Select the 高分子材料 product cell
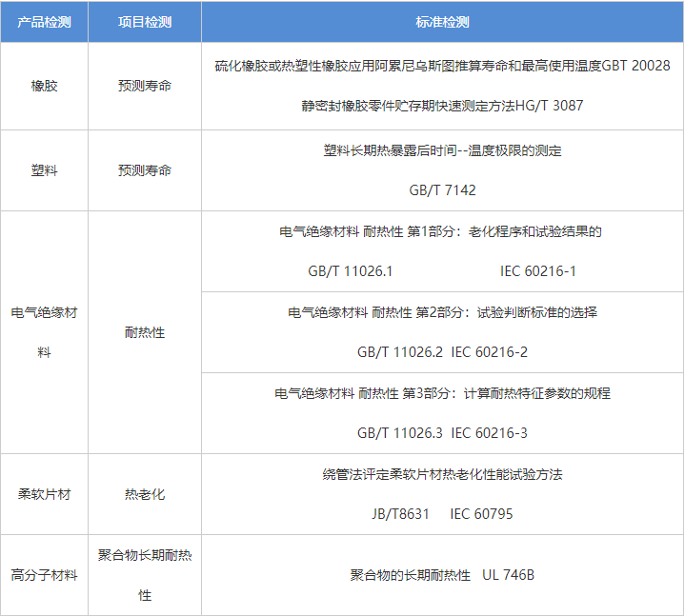Image resolution: width=685 pixels, height=616 pixels. [44, 575]
